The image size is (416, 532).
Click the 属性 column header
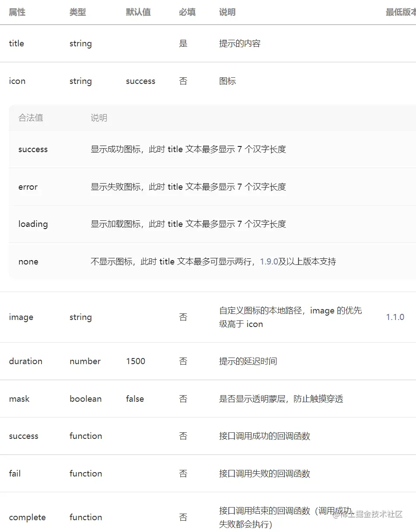[x=17, y=12]
